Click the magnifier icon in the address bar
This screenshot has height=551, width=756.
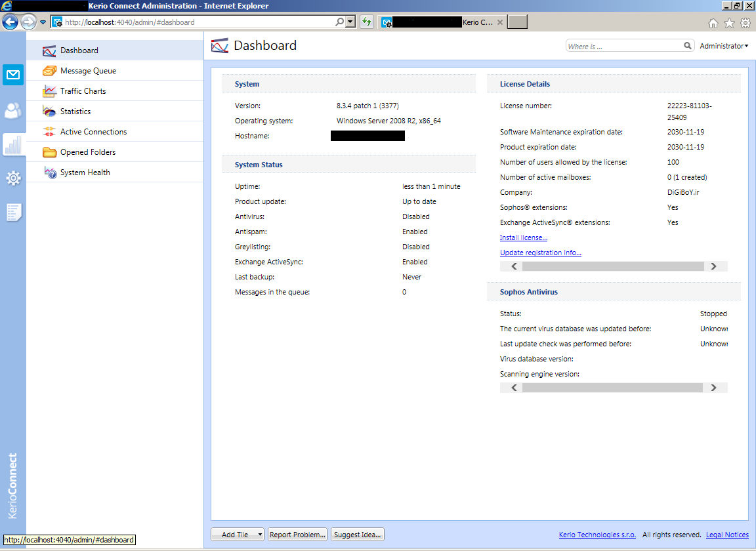340,22
